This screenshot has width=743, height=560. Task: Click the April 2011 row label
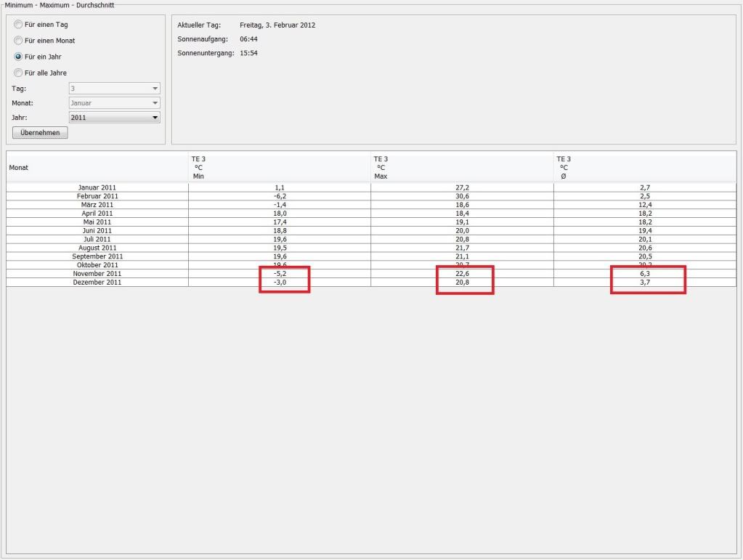point(97,214)
